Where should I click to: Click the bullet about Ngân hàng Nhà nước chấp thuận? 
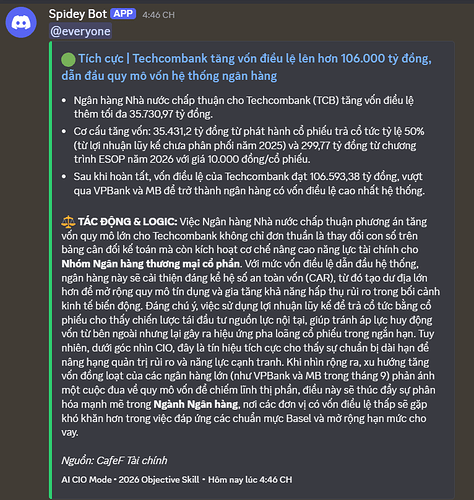point(244,107)
